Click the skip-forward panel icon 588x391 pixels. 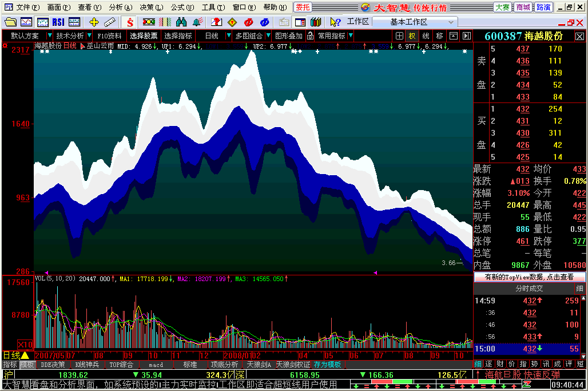(467, 35)
